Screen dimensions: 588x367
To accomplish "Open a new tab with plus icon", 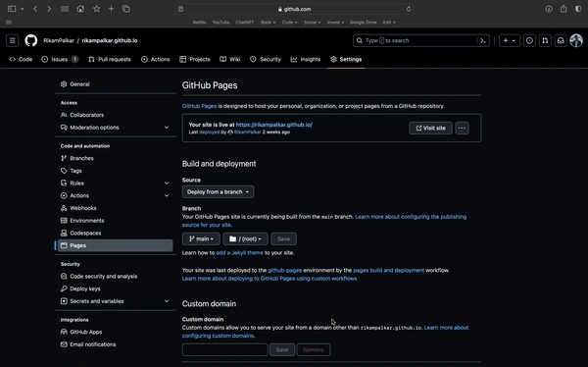I will coord(111,9).
